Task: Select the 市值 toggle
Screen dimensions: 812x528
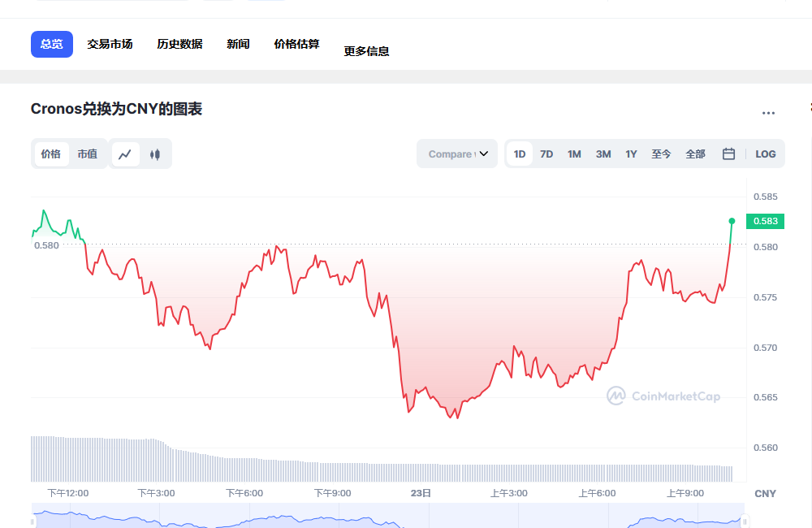Action: coord(88,154)
